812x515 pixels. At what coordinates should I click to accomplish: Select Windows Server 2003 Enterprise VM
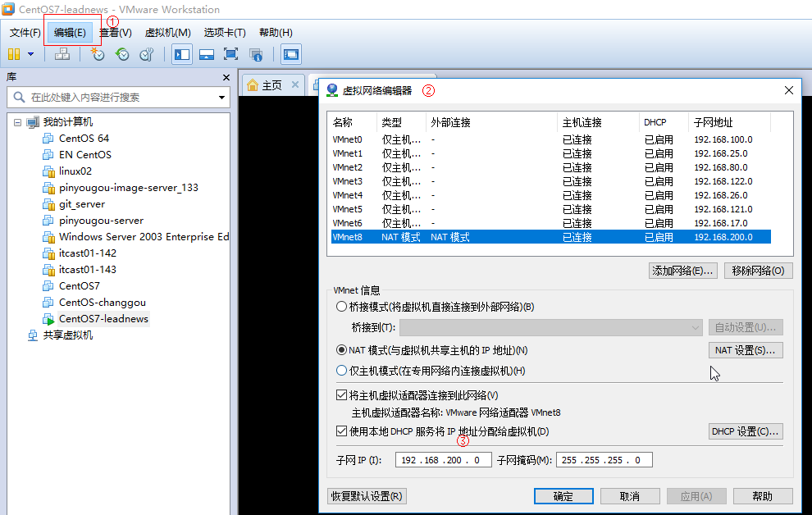pos(144,236)
